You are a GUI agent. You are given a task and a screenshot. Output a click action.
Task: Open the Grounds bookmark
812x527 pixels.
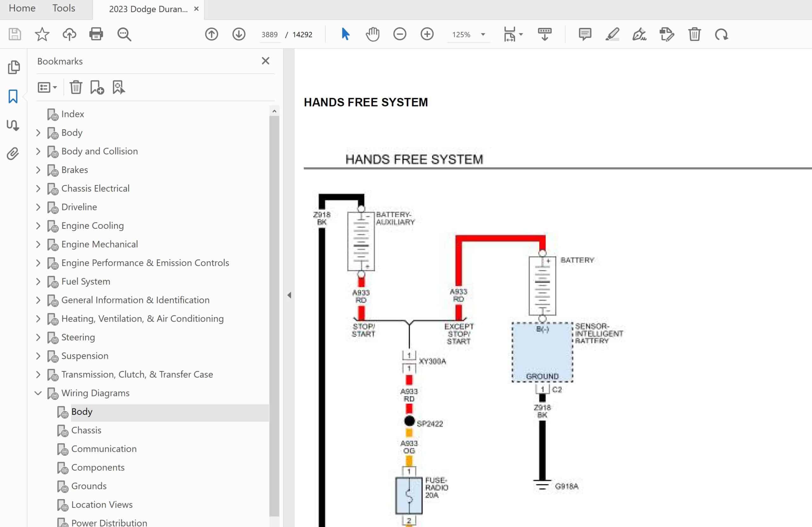[x=89, y=486]
